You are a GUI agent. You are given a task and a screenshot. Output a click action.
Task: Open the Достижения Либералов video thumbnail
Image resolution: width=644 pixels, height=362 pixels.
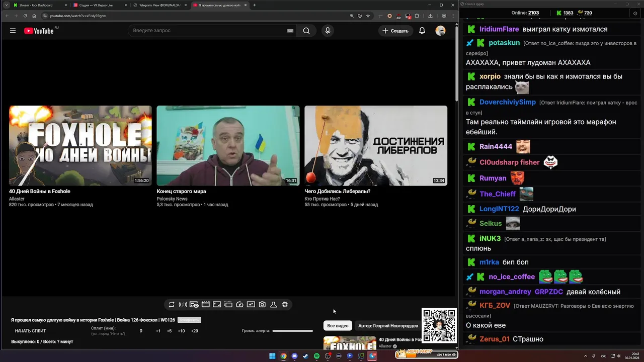click(x=376, y=146)
